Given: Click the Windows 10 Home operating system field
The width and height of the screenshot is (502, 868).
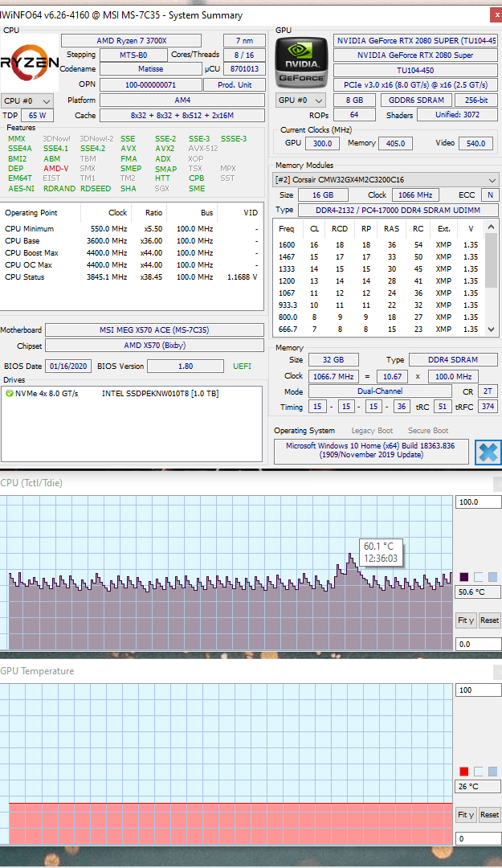Looking at the screenshot, I should coord(371,450).
